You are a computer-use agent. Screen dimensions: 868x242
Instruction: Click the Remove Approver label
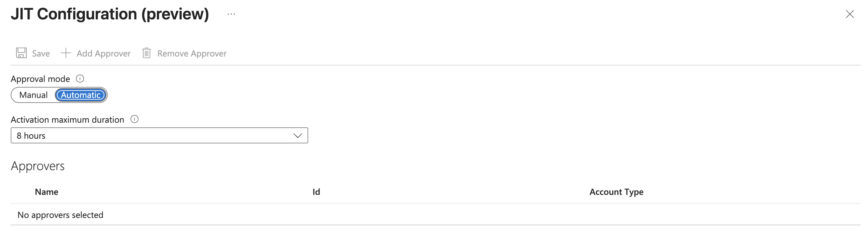pos(192,53)
